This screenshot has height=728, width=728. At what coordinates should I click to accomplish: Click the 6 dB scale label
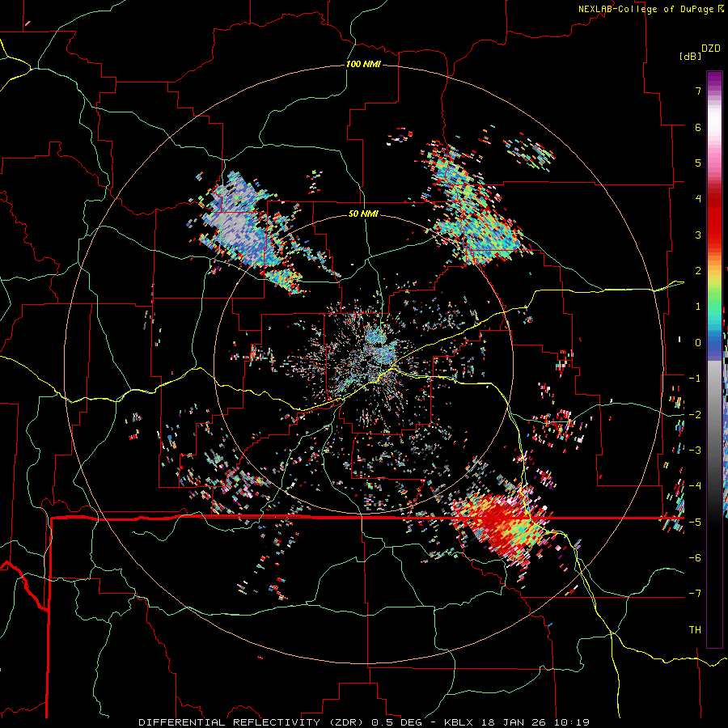(698, 127)
